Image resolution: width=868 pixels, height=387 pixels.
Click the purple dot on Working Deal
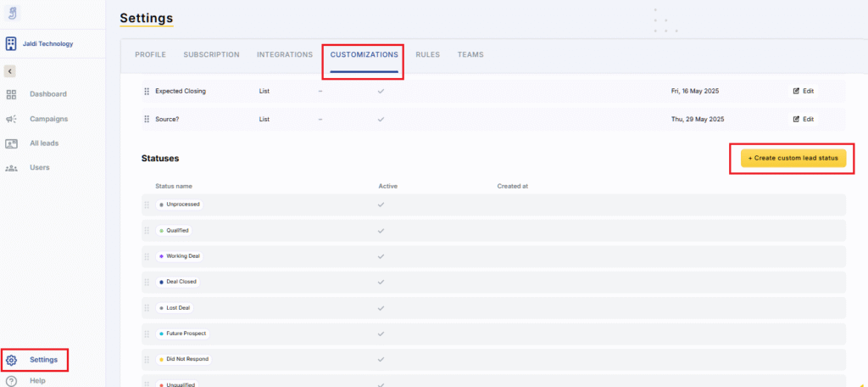[161, 256]
